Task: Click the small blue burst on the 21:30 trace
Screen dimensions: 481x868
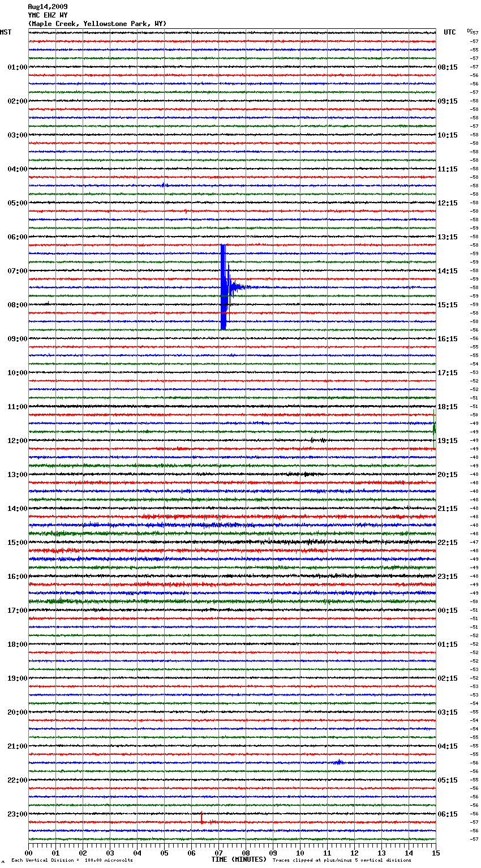Action: point(338,762)
